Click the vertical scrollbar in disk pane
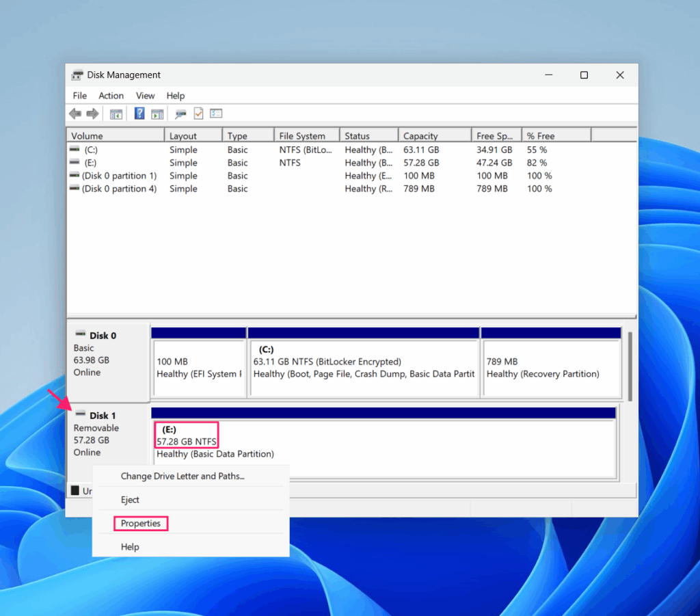This screenshot has width=700, height=616. click(x=630, y=366)
